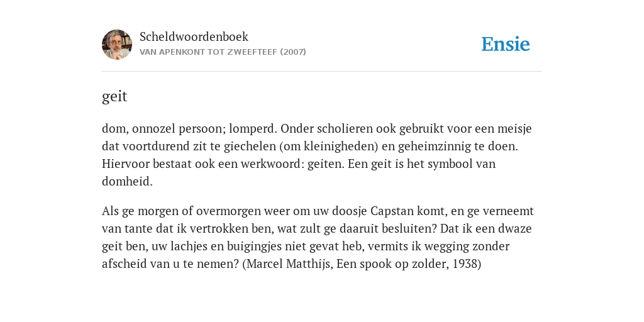Viewport: 644px width, 322px height.
Task: Click the word 'domheid' ending the definition
Action: (126, 182)
